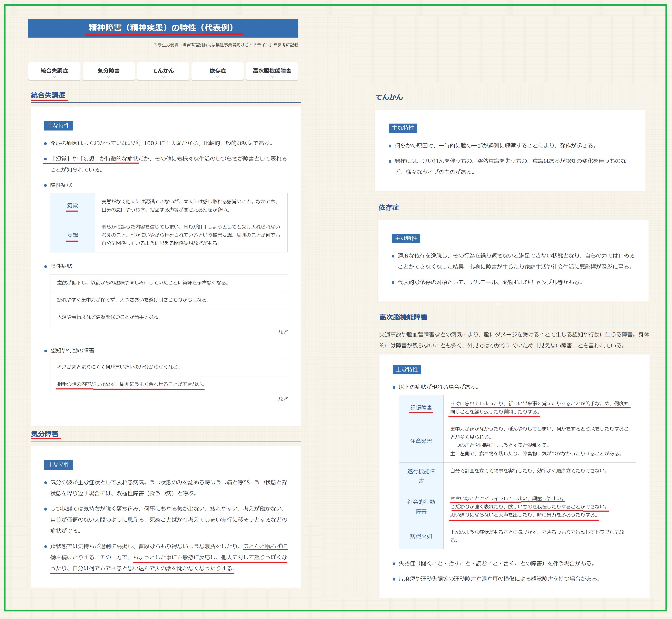
Task: Click the 気分障害 section heading
Action: tap(45, 434)
